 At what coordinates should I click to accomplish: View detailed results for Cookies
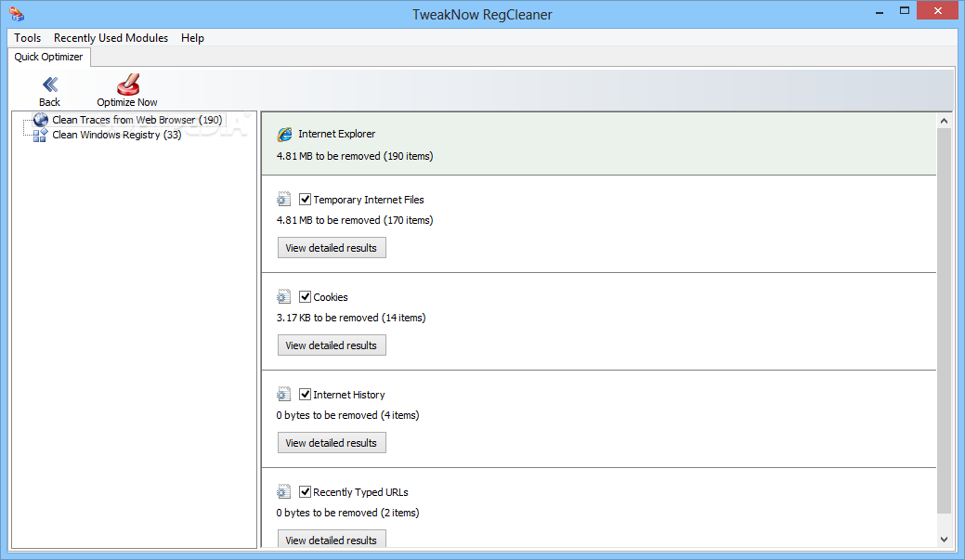click(x=332, y=345)
